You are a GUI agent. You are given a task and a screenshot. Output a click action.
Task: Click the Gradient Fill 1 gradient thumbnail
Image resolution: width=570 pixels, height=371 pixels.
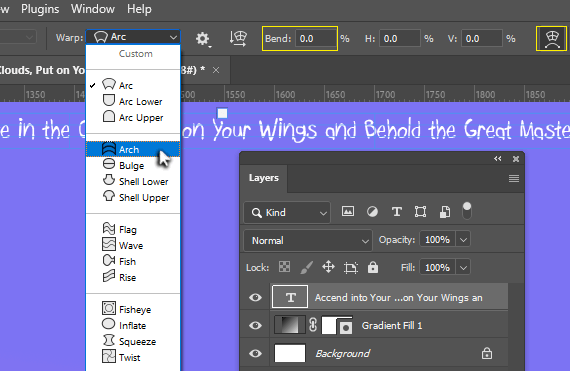[x=289, y=325]
